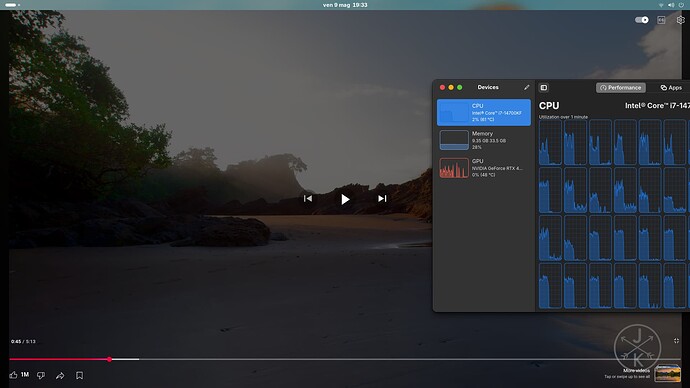Toggle the autoplay switch
The height and width of the screenshot is (388, 690).
642,20
